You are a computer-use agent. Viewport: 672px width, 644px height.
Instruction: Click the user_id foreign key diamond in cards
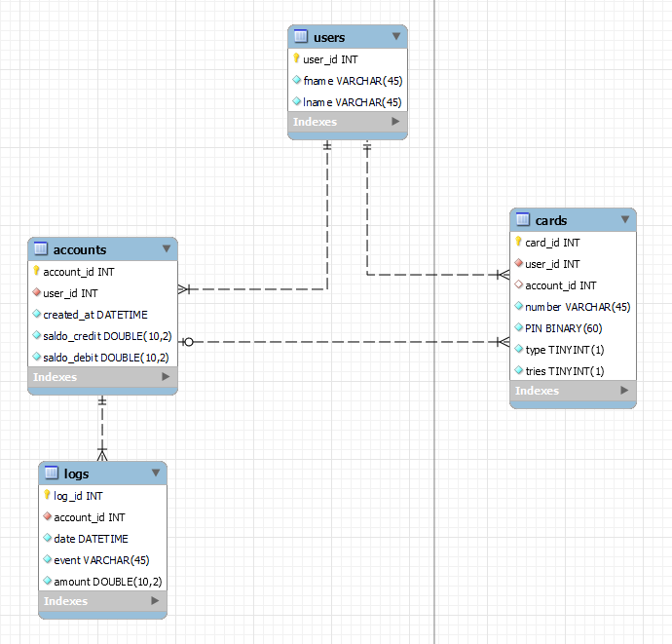(518, 263)
